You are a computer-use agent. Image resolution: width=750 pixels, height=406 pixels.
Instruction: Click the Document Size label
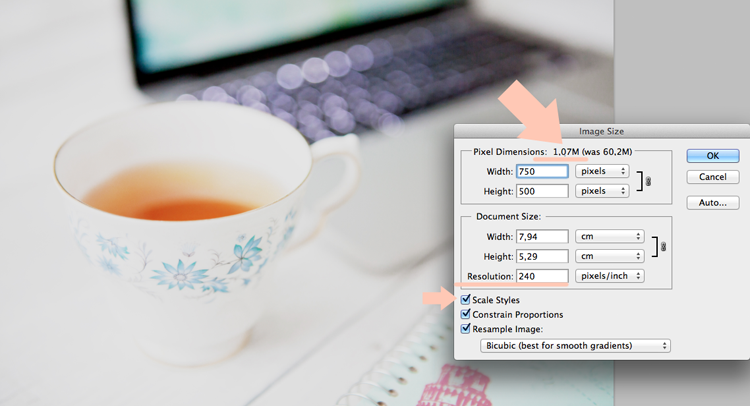(508, 217)
